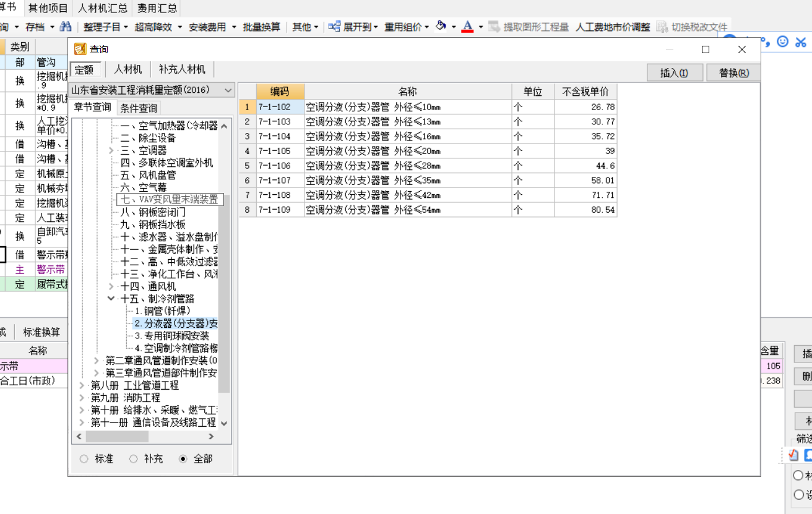Open the fill color dropdown arrow
The height and width of the screenshot is (514, 812).
pos(454,27)
